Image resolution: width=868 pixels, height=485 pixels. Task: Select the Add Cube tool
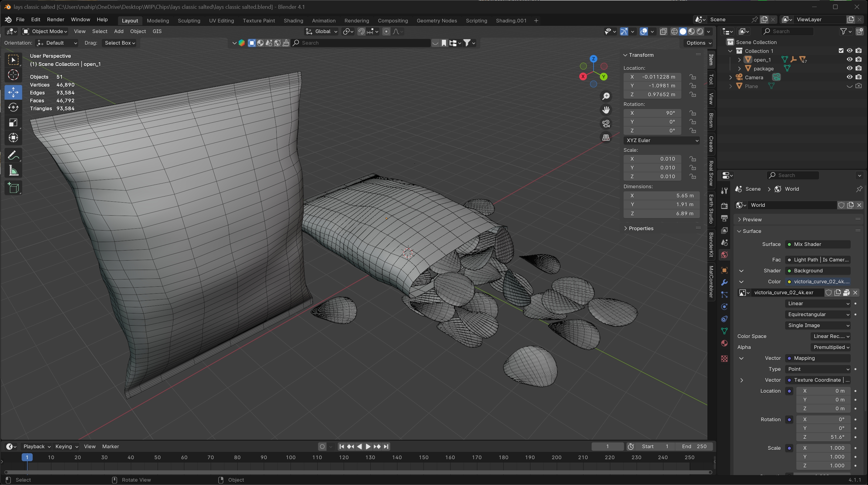(x=13, y=188)
